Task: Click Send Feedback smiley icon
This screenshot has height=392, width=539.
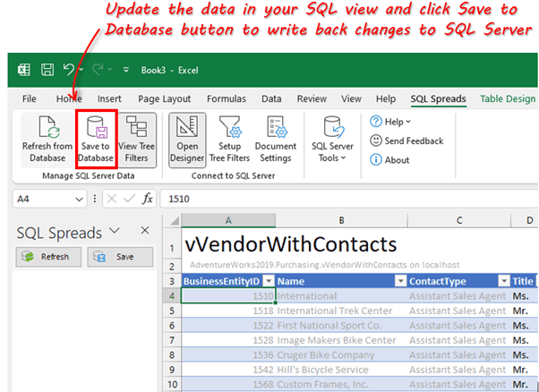Action: 377,141
